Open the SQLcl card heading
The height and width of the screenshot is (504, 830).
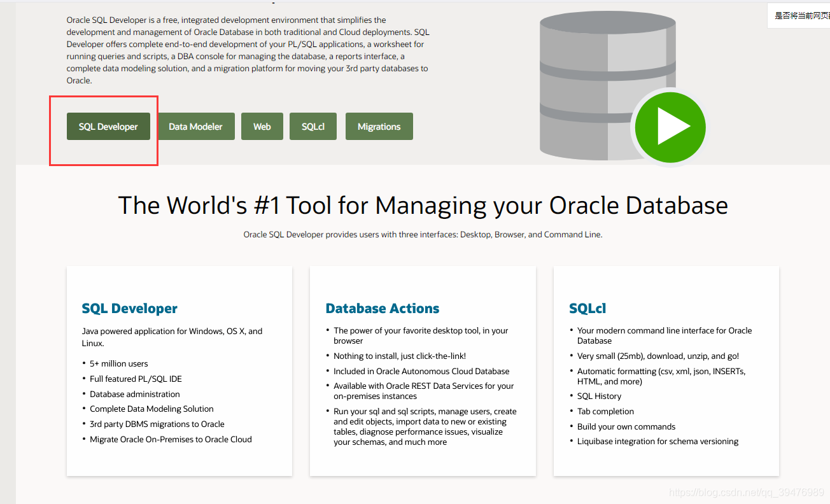(587, 309)
